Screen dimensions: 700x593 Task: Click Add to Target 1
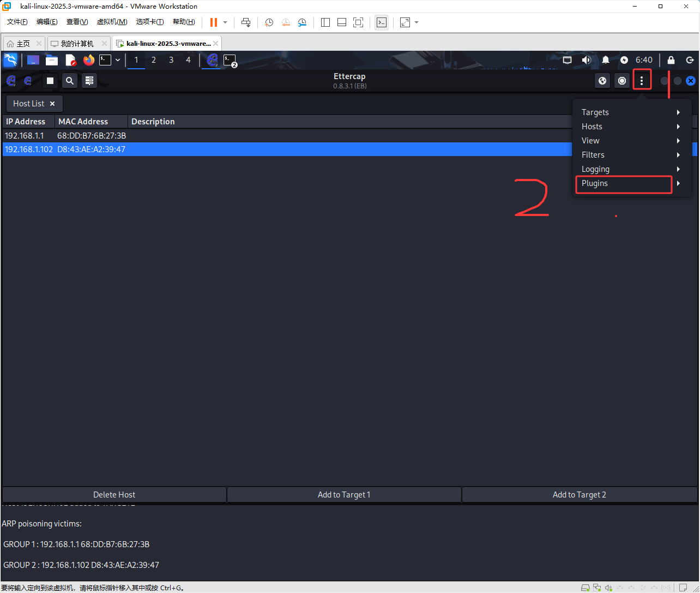[x=344, y=495]
